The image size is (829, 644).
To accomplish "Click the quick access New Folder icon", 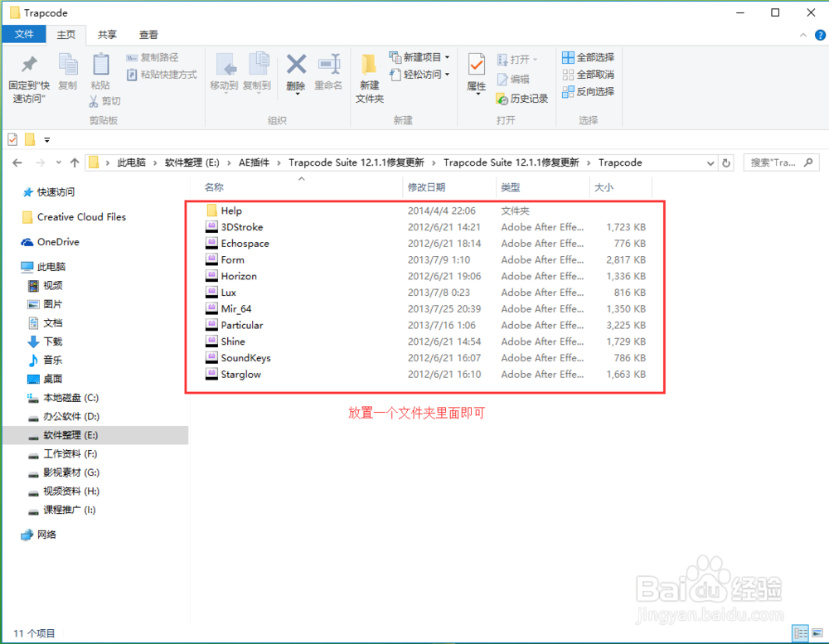I will [x=30, y=139].
